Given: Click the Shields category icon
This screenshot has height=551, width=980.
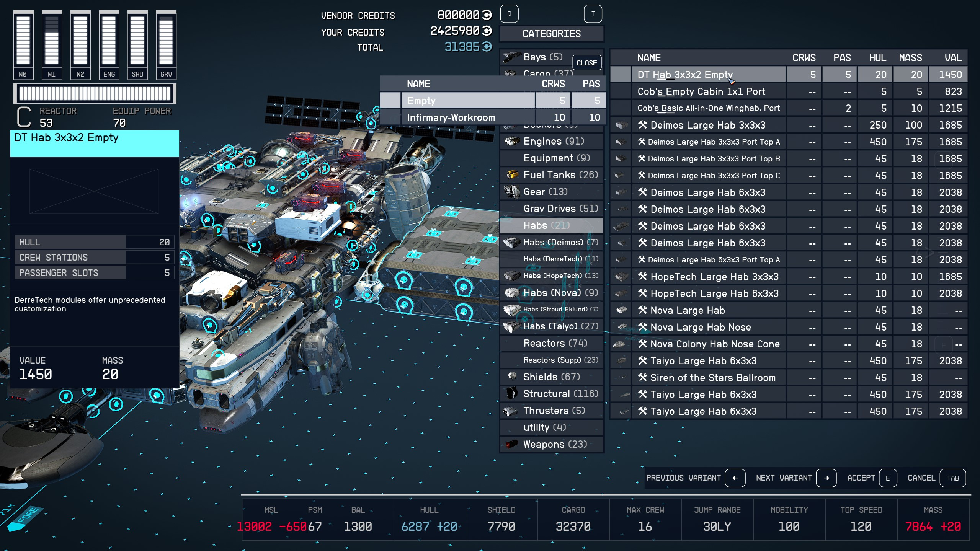Looking at the screenshot, I should coord(511,377).
